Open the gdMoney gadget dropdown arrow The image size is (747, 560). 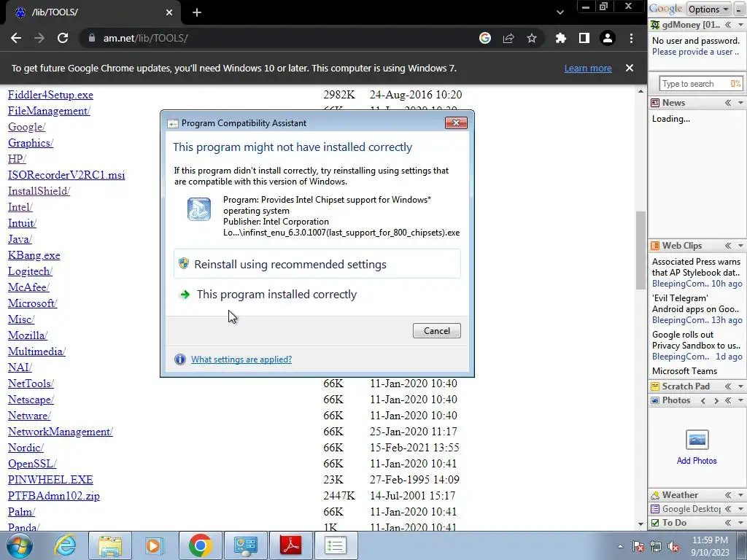click(741, 25)
